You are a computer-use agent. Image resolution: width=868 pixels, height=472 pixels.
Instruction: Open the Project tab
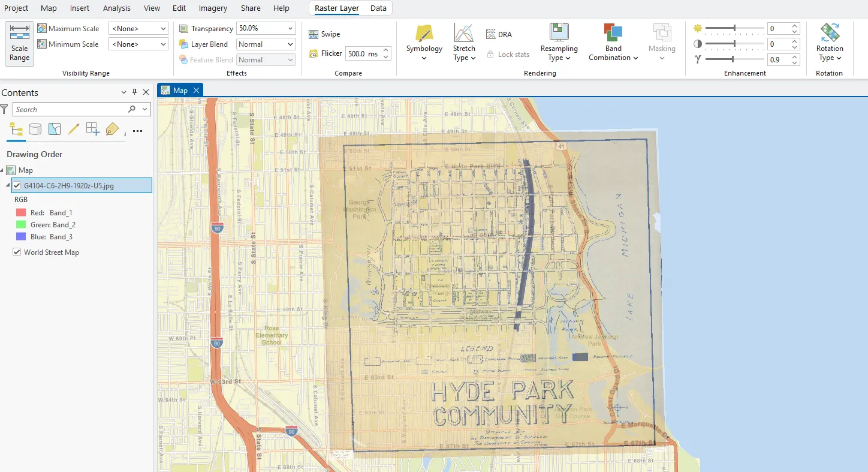click(x=16, y=8)
